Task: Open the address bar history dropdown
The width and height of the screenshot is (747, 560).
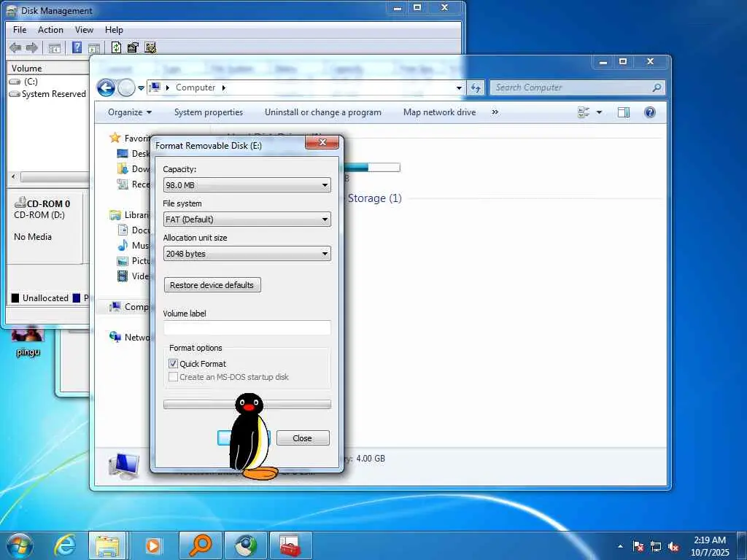Action: 459,88
